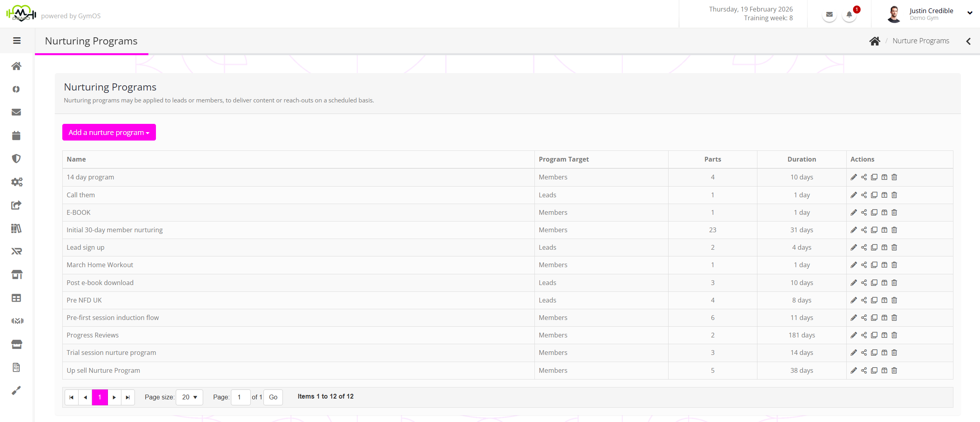Delete the Lead sign up program
This screenshot has height=422, width=980.
tap(894, 247)
